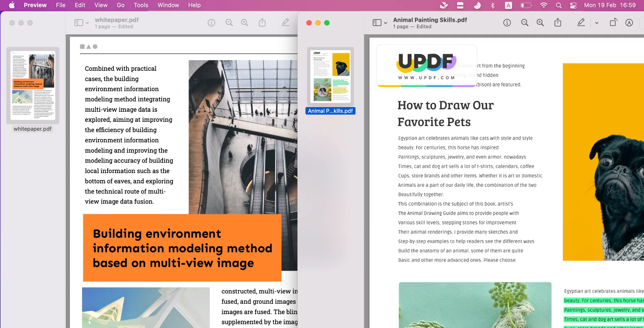Toggle sidebar in whitepaper.pdf window
The width and height of the screenshot is (644, 328).
(79, 23)
